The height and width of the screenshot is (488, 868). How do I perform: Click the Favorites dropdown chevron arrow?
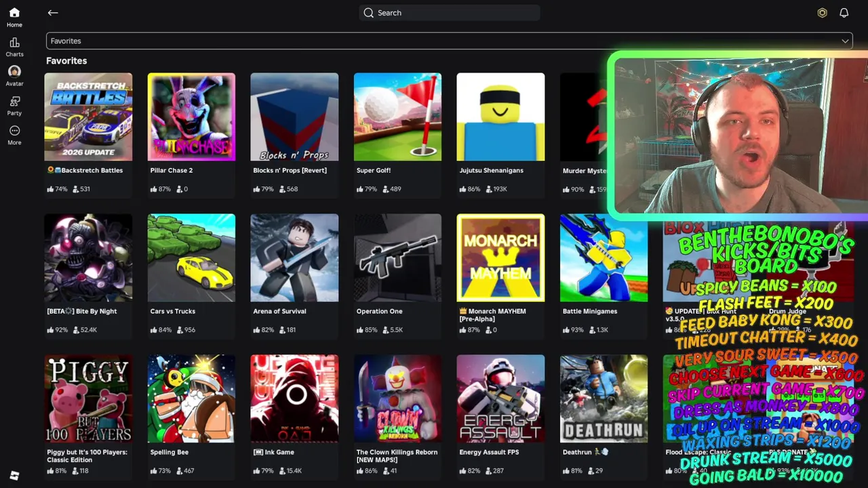[x=845, y=41]
